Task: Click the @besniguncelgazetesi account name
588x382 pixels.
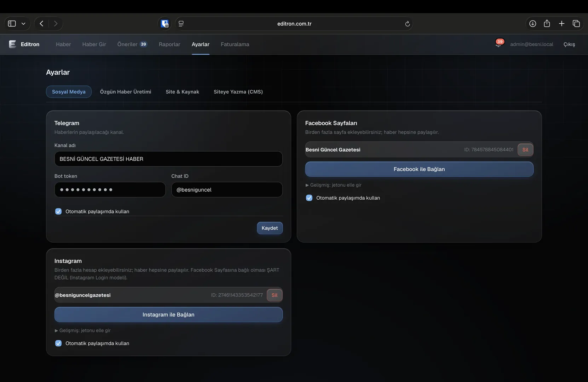Action: [83, 295]
